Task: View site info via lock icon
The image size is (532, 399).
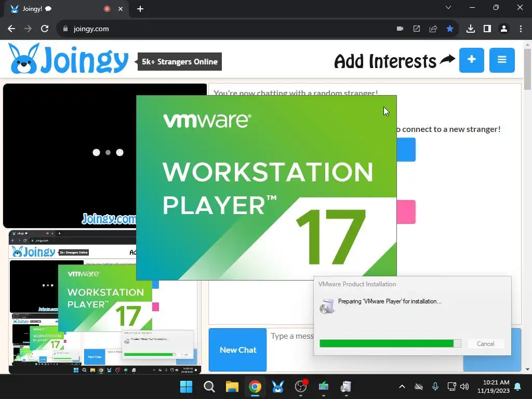Action: coord(65,29)
